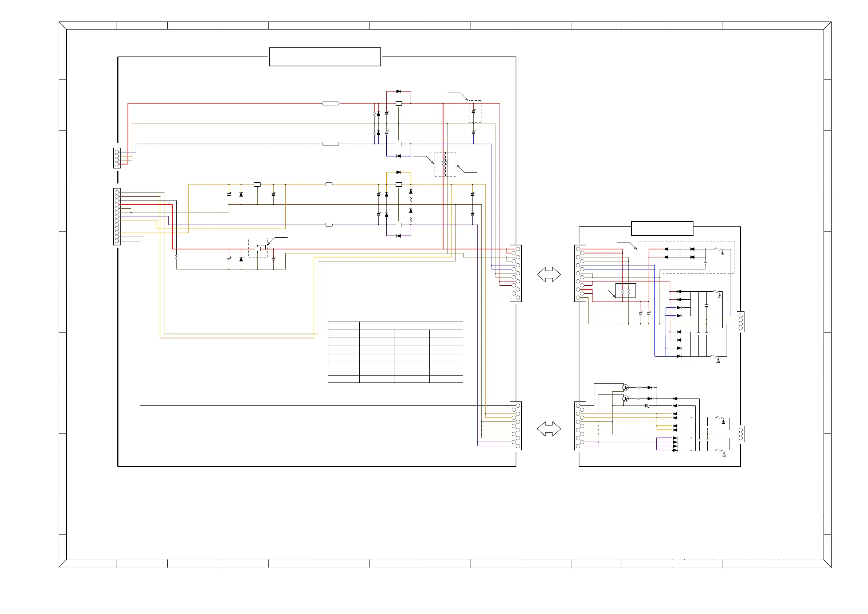This screenshot has width=868, height=614.
Task: Select the empty title box above small right board
Action: 662,228
